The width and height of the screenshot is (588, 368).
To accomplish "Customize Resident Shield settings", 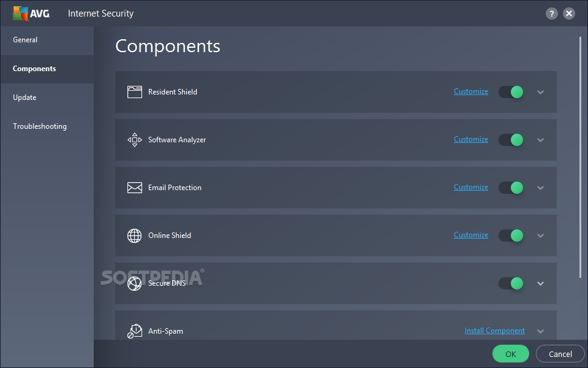I will pyautogui.click(x=471, y=91).
